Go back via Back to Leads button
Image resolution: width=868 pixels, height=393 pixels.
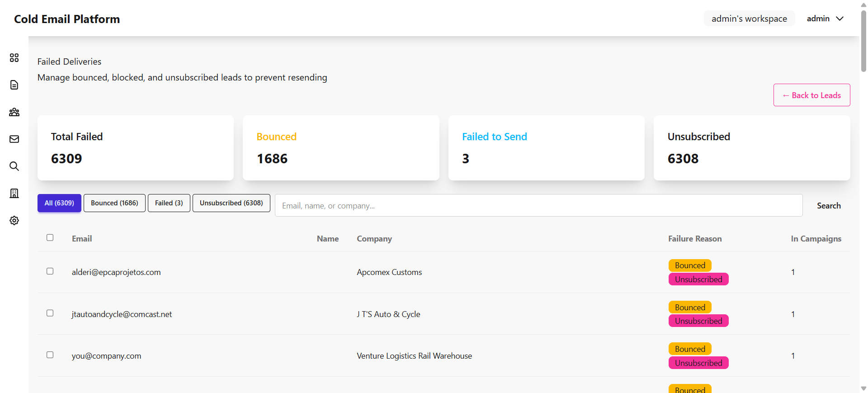[x=811, y=95]
